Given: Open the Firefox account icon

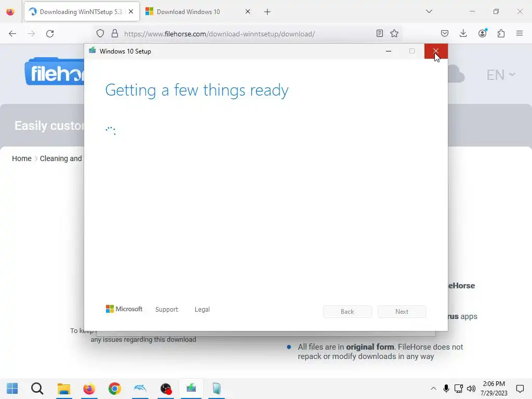Looking at the screenshot, I should (483, 33).
